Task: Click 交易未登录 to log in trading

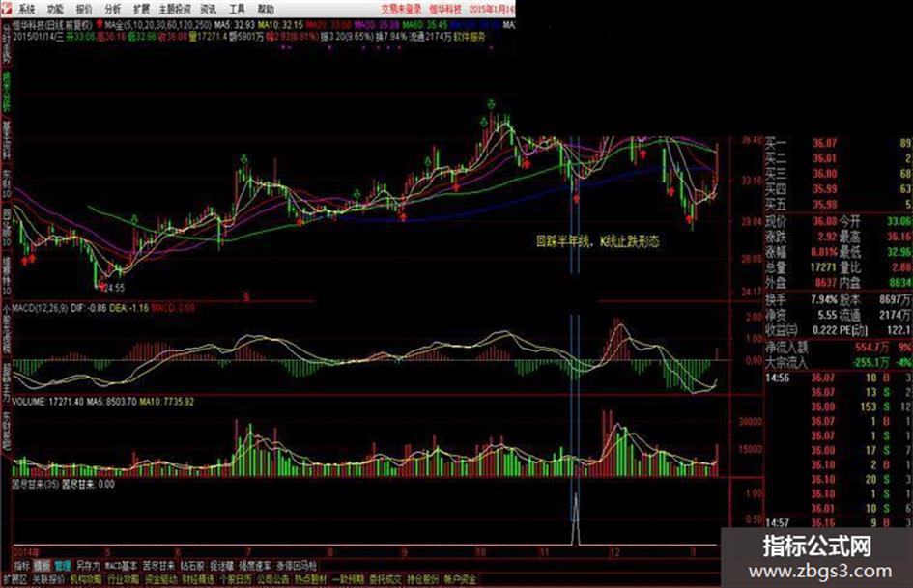Action: pyautogui.click(x=402, y=9)
